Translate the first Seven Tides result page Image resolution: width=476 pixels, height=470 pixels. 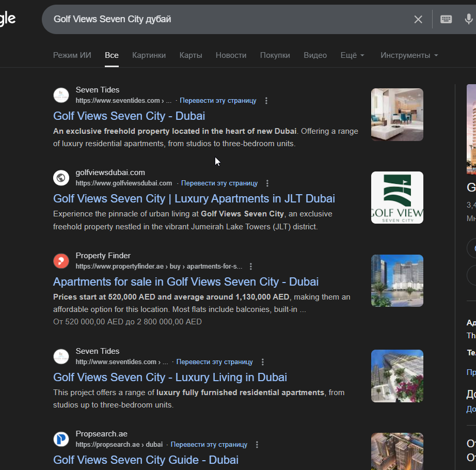tap(218, 101)
